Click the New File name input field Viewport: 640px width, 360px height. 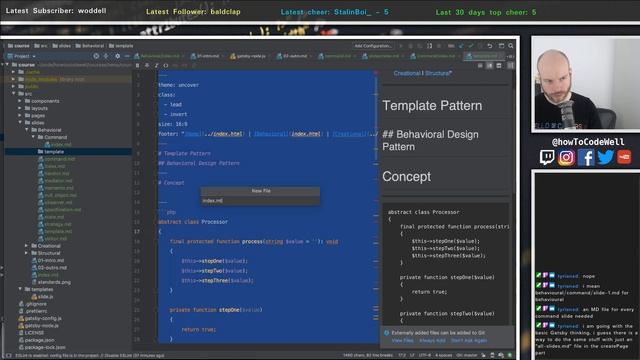pyautogui.click(x=260, y=201)
